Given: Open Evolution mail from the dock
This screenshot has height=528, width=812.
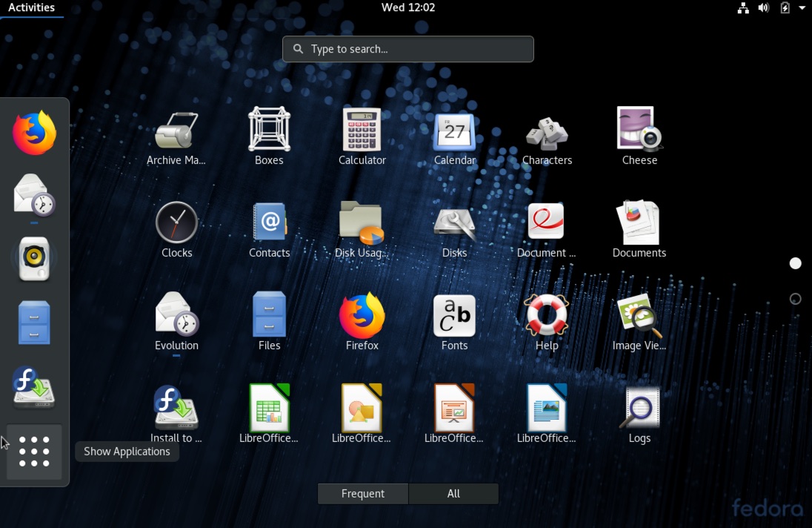Looking at the screenshot, I should pyautogui.click(x=33, y=194).
